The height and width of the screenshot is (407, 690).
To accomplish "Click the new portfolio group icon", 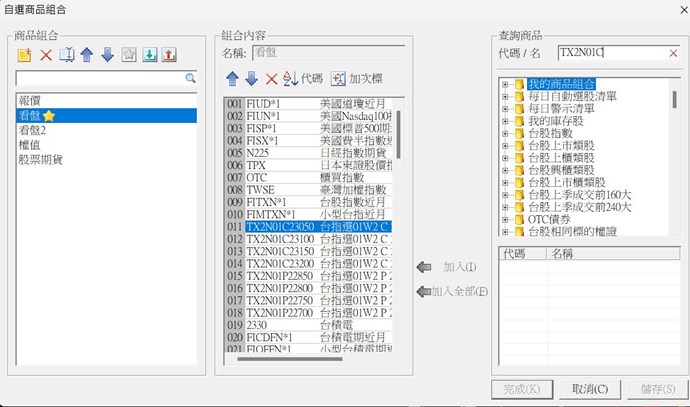I will [x=25, y=54].
